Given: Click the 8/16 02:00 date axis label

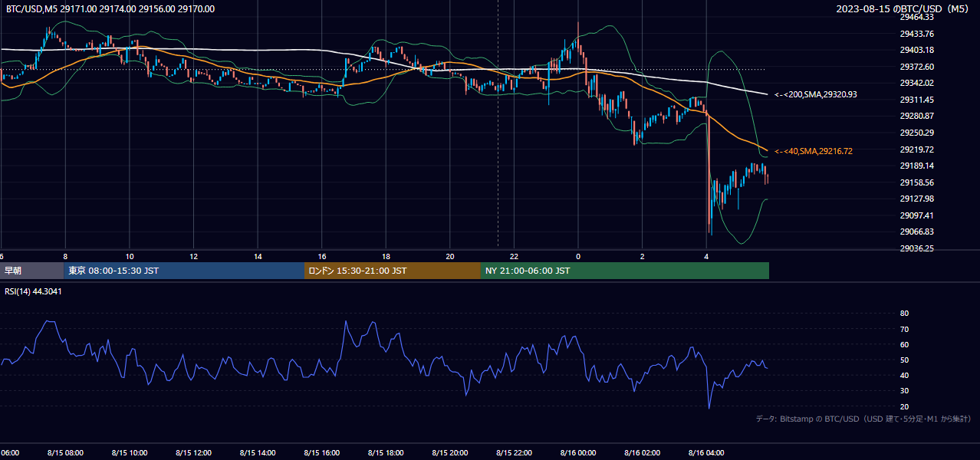Looking at the screenshot, I should click(x=643, y=452).
